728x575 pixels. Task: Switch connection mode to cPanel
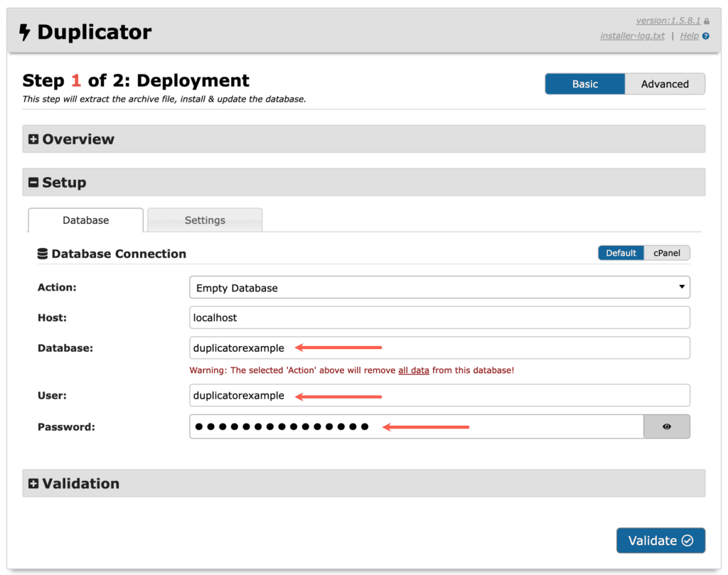click(667, 252)
